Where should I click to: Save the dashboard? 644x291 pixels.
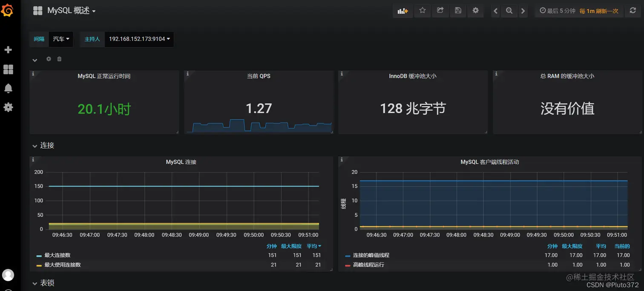(458, 11)
